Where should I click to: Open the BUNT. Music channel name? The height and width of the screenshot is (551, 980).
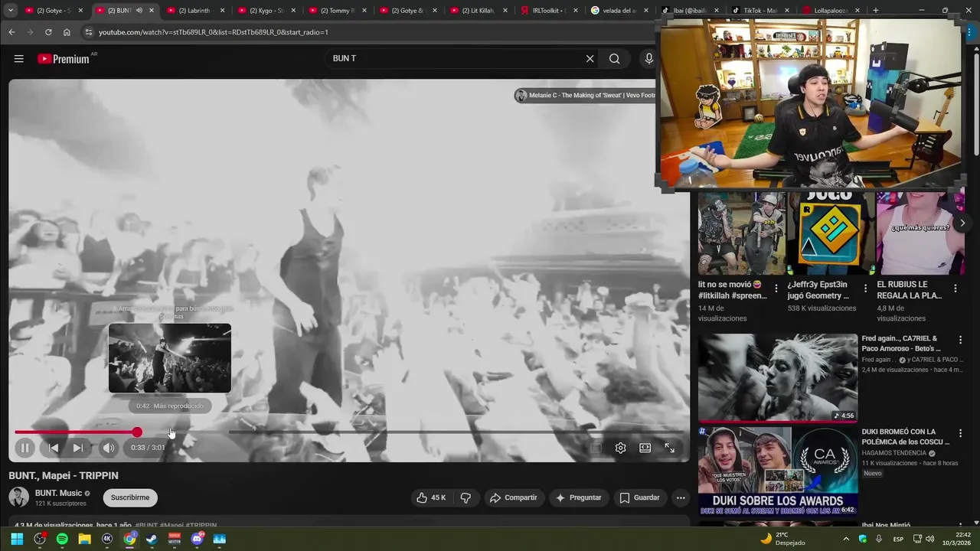pos(58,493)
